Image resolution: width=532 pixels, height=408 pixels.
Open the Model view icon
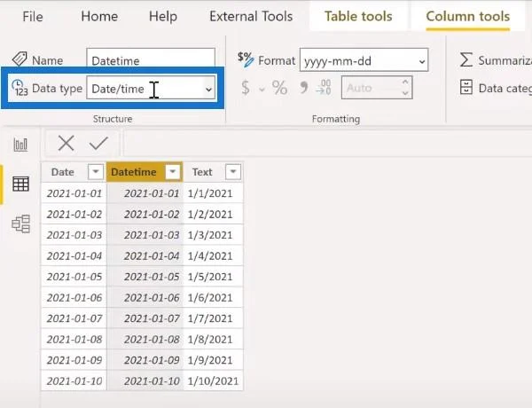pyautogui.click(x=21, y=224)
